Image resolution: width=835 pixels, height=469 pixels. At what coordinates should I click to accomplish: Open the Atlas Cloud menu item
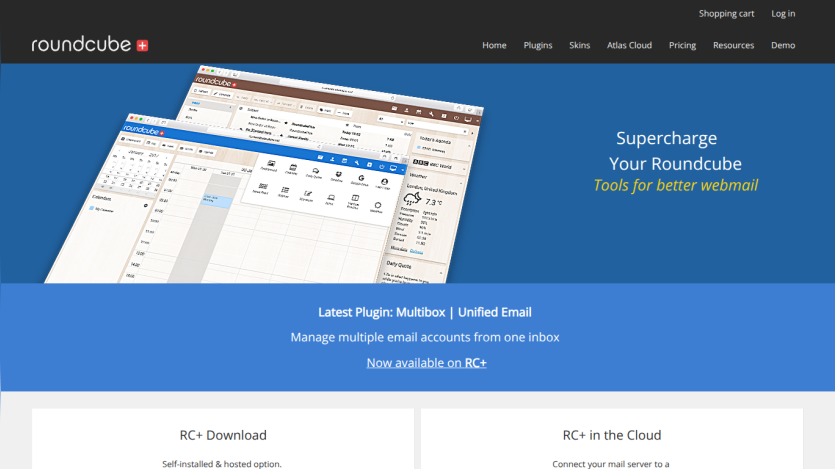point(629,45)
